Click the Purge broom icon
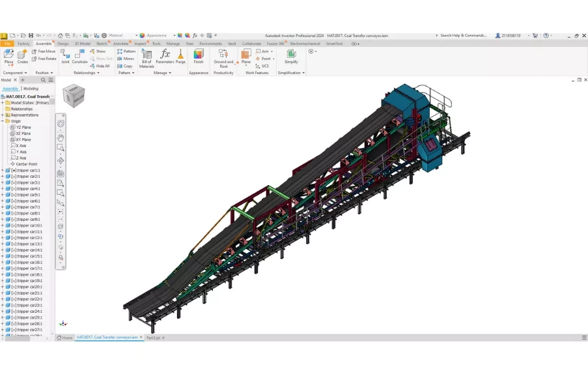 click(180, 57)
